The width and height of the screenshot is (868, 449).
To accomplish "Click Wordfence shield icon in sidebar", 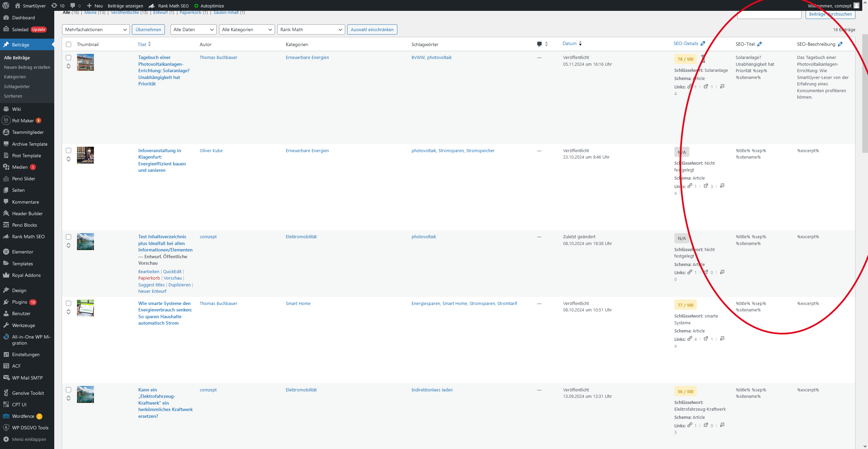I will [6, 416].
